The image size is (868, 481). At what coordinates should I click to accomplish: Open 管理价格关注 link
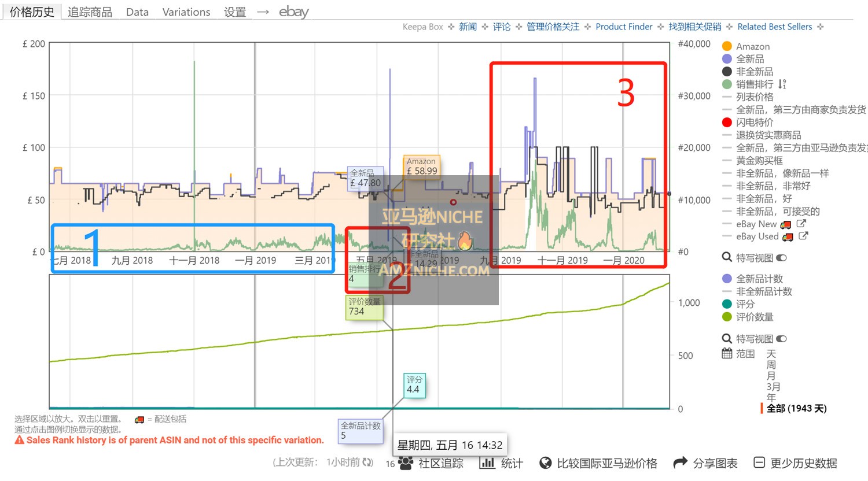pyautogui.click(x=553, y=27)
